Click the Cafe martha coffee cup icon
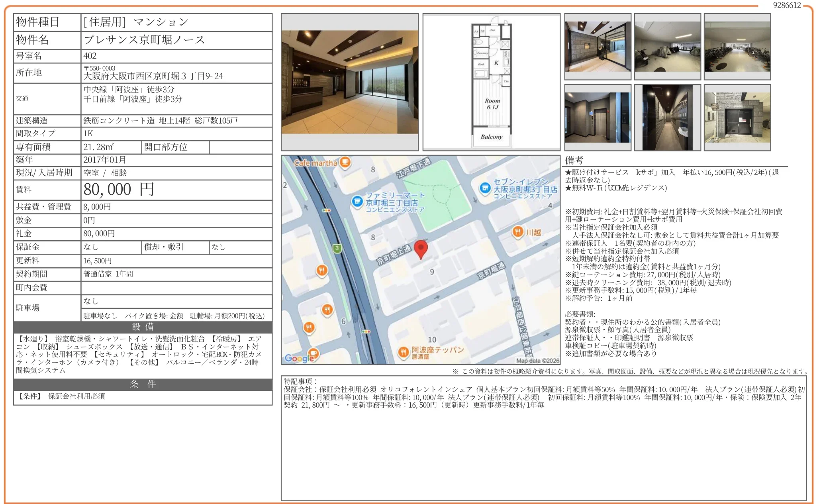Image resolution: width=819 pixels, height=504 pixels. [345, 162]
